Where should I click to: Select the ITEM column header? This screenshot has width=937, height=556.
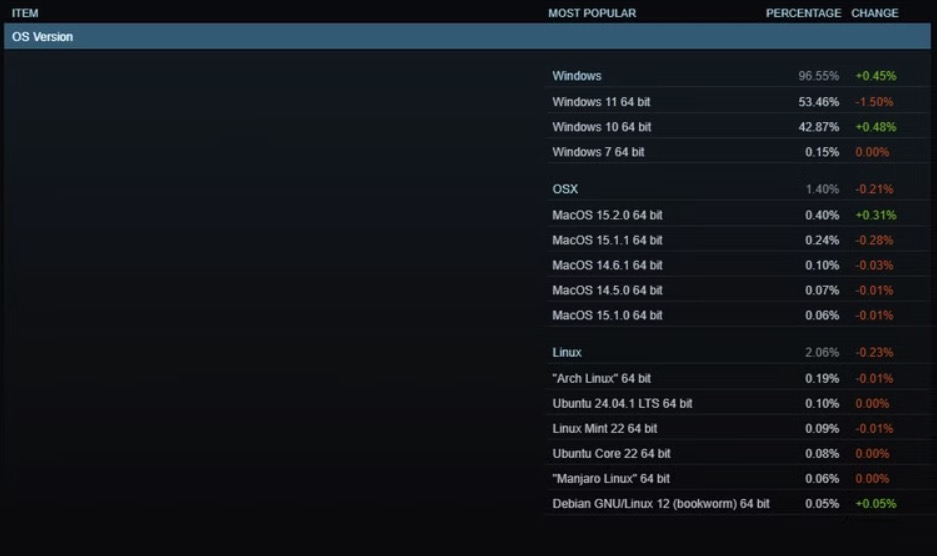coord(25,13)
